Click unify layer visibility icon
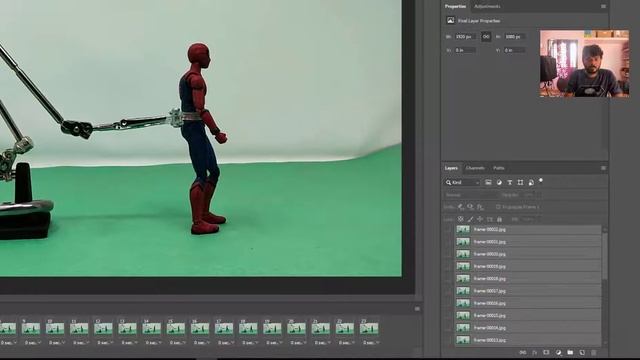 click(471, 207)
